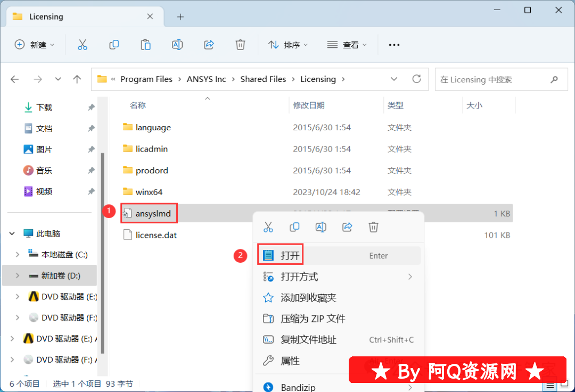Click the Delete trash icon in the toolbar

tap(241, 45)
